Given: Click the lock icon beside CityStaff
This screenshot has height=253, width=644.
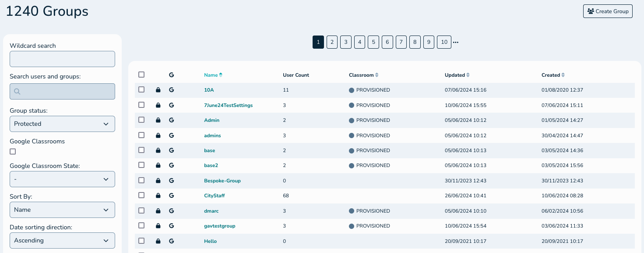Looking at the screenshot, I should 158,196.
